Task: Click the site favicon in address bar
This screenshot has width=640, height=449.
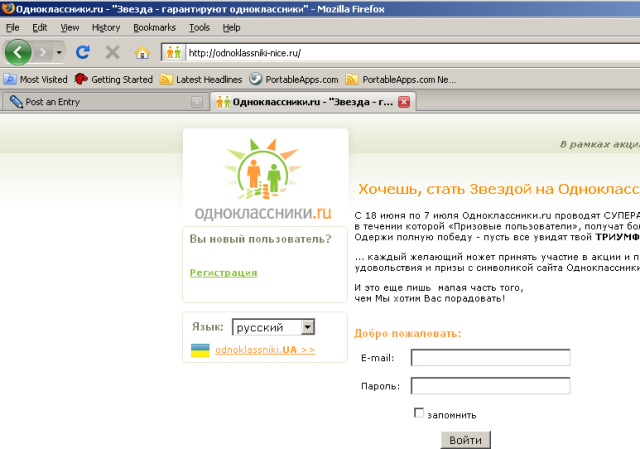Action: coord(173,52)
